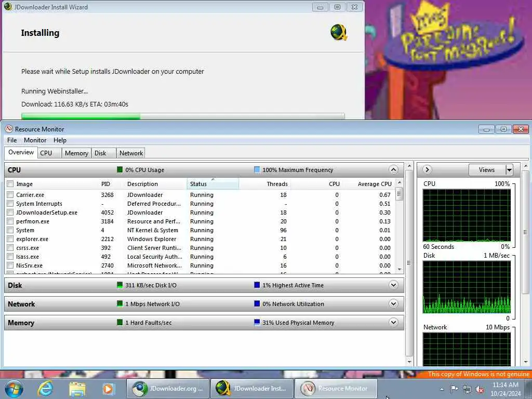Open the Help menu
532x399 pixels.
(60, 140)
